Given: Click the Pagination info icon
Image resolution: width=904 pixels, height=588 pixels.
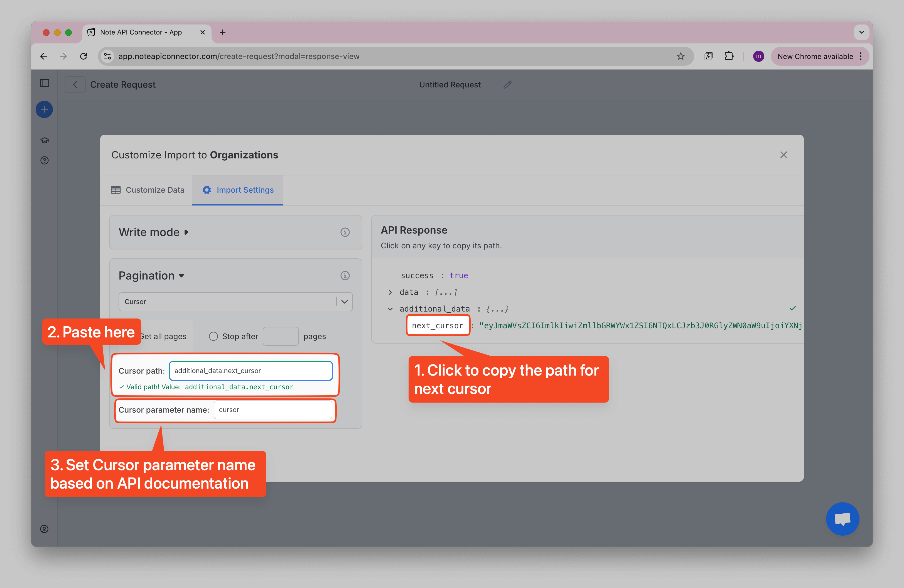Looking at the screenshot, I should tap(345, 276).
